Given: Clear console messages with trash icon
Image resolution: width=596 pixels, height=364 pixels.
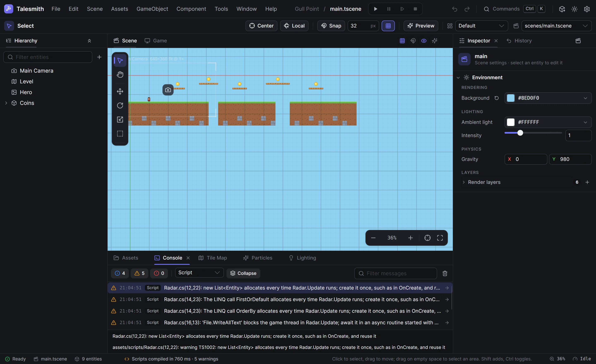Looking at the screenshot, I should pyautogui.click(x=445, y=273).
